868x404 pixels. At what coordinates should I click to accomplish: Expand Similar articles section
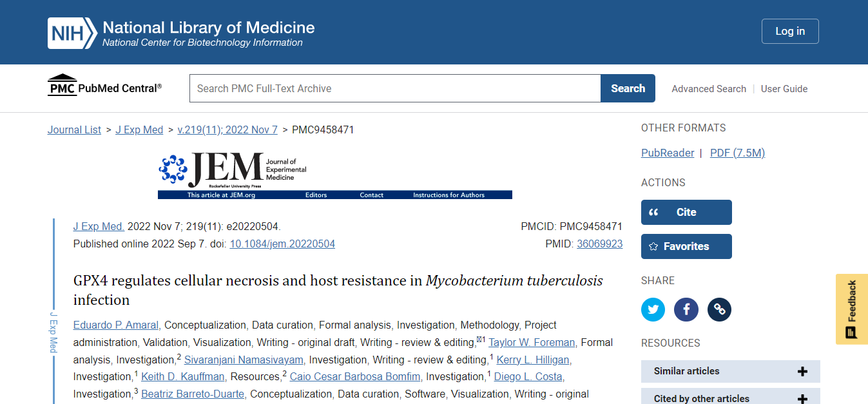click(x=731, y=371)
